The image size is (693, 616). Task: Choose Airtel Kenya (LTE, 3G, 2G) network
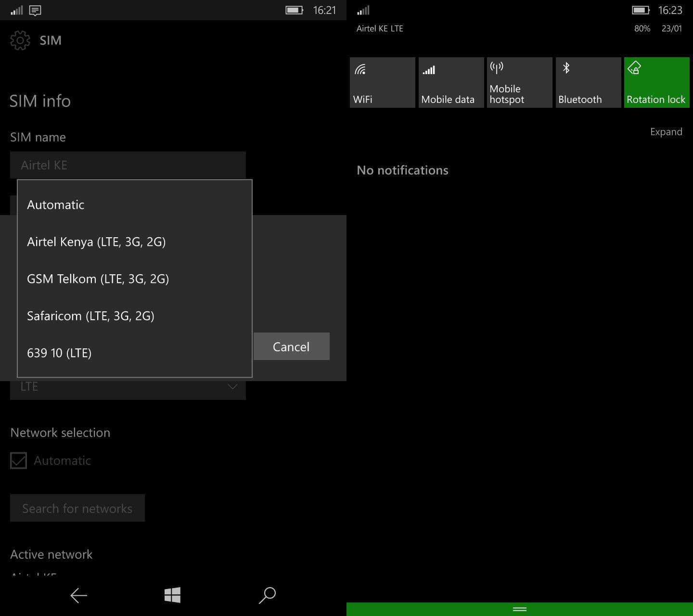pyautogui.click(x=135, y=242)
